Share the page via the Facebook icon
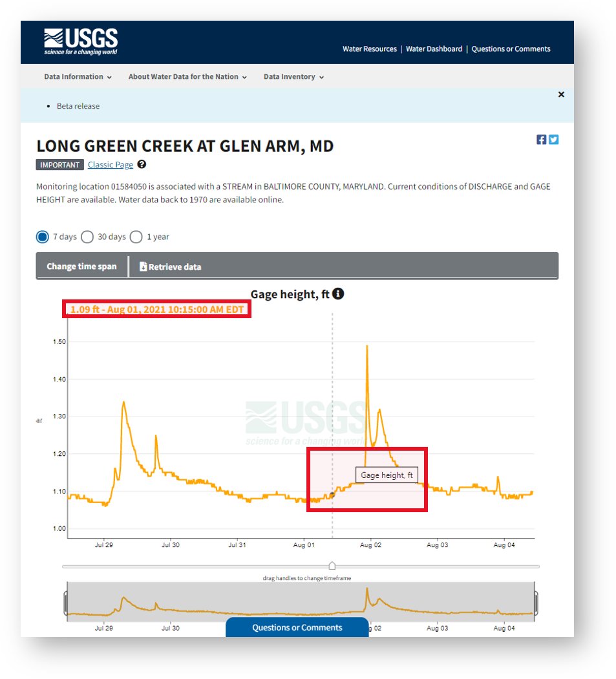Image resolution: width=616 pixels, height=679 pixels. [x=541, y=138]
